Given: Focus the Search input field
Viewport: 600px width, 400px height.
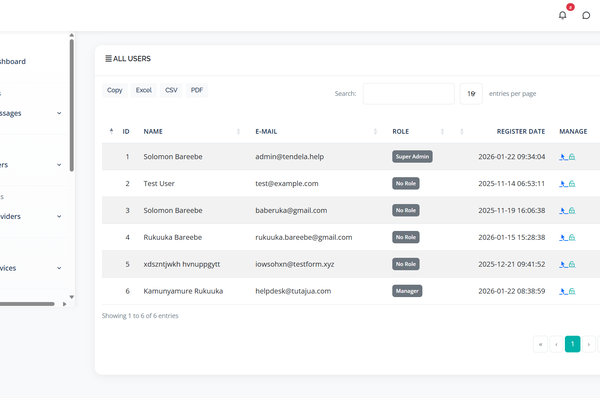Looking at the screenshot, I should click(408, 93).
